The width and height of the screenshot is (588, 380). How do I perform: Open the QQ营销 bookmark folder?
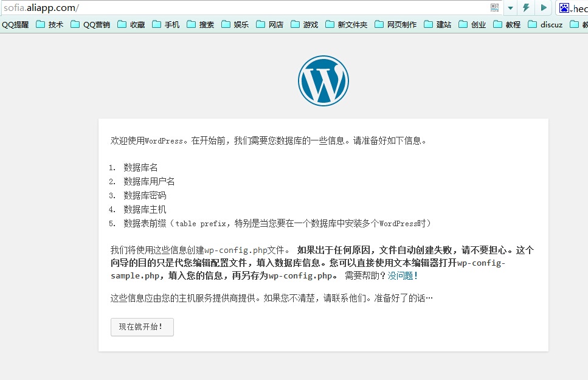click(x=91, y=25)
